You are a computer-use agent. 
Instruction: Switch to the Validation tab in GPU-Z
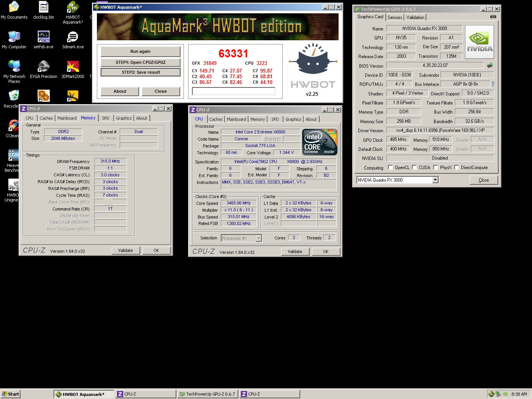click(x=415, y=17)
